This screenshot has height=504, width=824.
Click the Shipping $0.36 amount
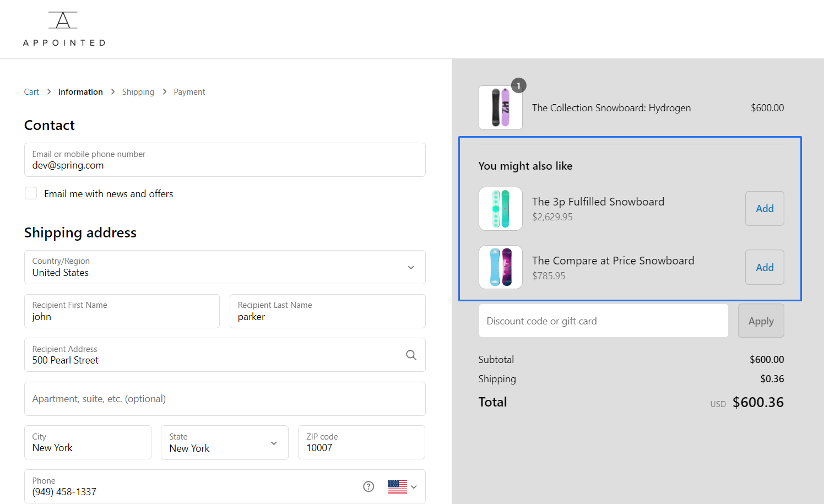(x=772, y=379)
